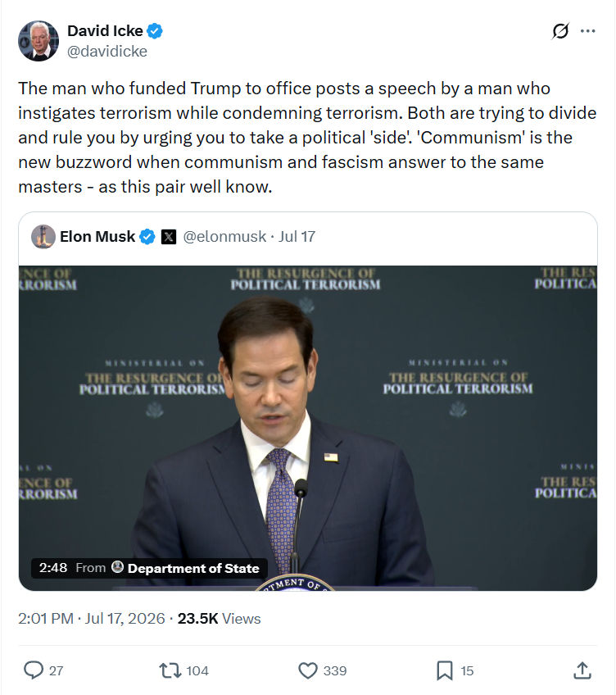Open the three-dot more options menu
The height and width of the screenshot is (695, 616).
click(587, 31)
